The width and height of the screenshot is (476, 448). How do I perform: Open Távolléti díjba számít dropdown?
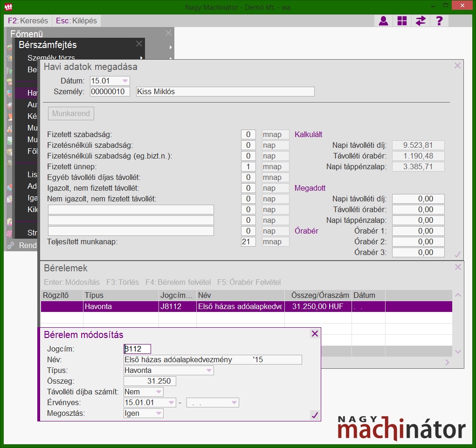coord(159,392)
